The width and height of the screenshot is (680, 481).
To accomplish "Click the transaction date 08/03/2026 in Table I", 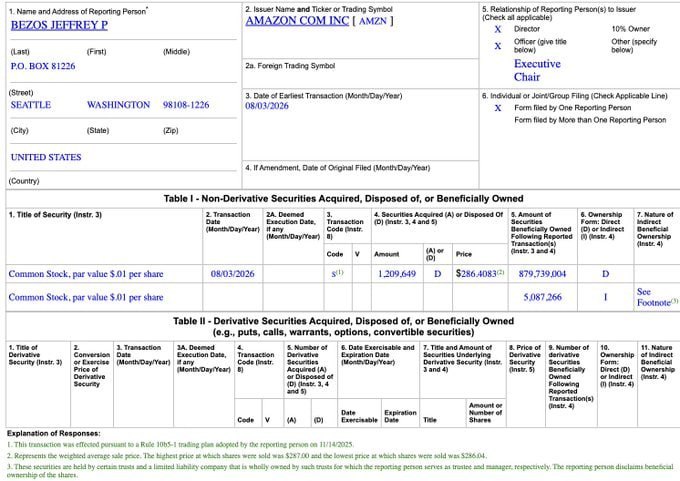I will tap(232, 274).
